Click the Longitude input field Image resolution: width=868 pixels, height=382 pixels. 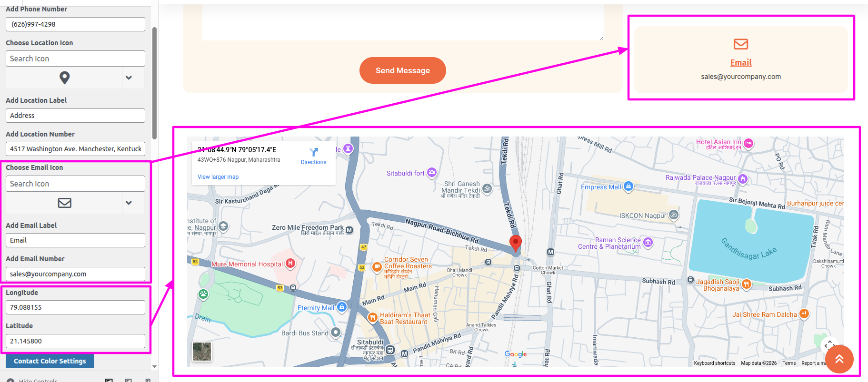pyautogui.click(x=75, y=307)
